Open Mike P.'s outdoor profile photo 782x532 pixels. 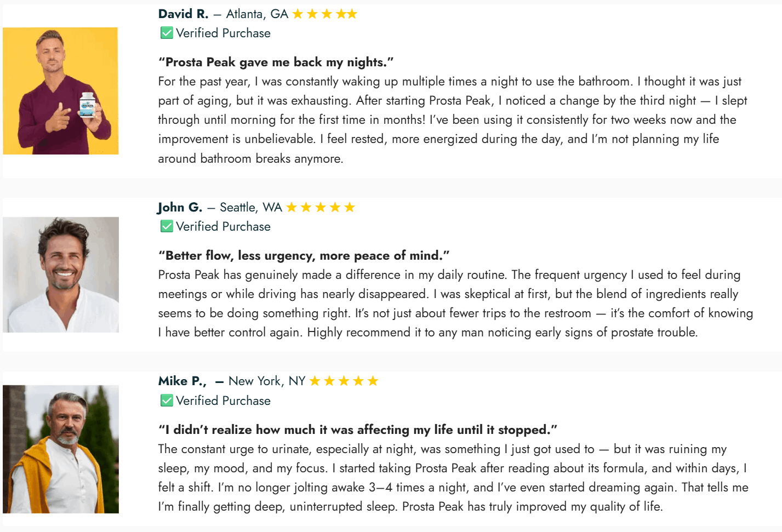click(x=61, y=449)
